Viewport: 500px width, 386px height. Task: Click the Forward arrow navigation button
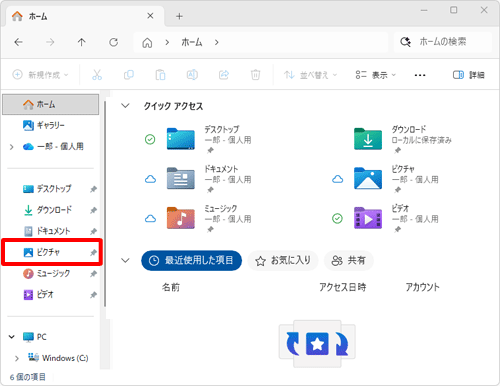click(50, 42)
